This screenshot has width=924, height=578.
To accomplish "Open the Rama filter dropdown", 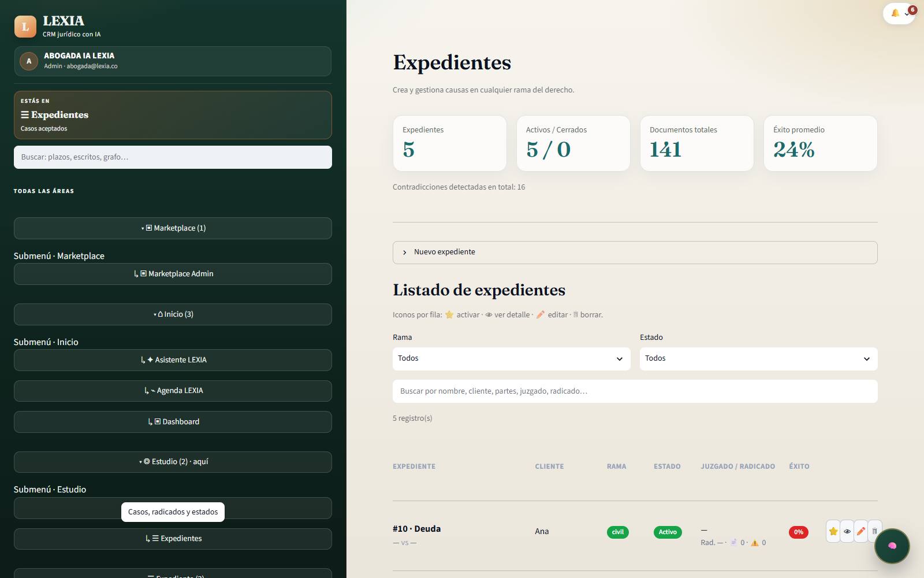I will point(512,359).
